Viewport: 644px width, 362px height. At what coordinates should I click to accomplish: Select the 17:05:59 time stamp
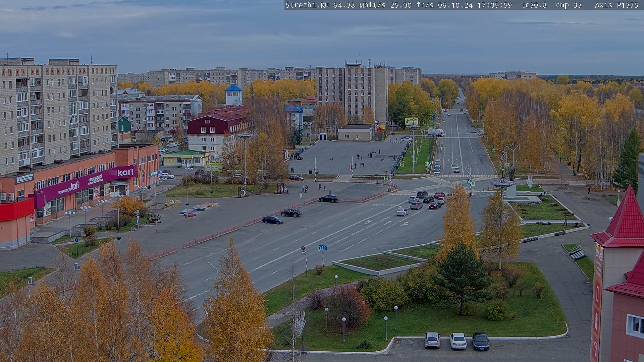coord(495,5)
